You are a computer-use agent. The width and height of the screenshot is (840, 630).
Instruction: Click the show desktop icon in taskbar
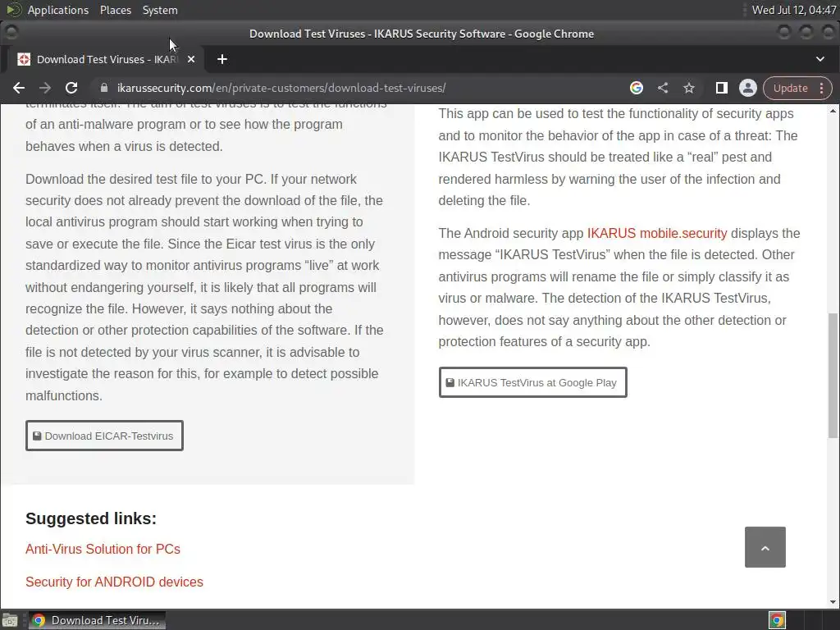pos(10,620)
